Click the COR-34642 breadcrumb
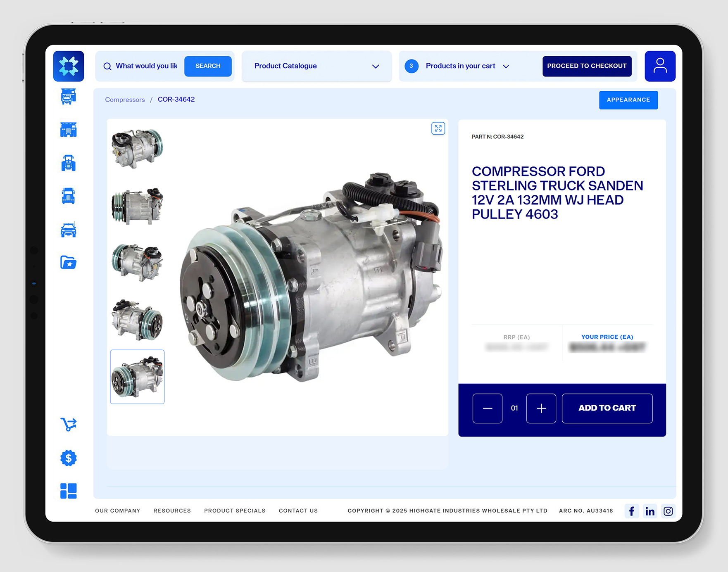 (176, 100)
